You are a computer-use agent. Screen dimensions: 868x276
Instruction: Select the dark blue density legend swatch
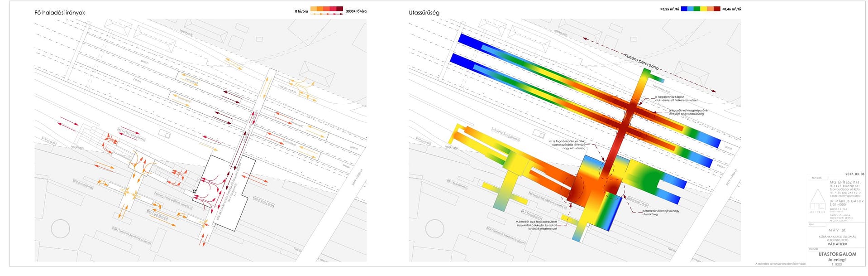pyautogui.click(x=684, y=9)
